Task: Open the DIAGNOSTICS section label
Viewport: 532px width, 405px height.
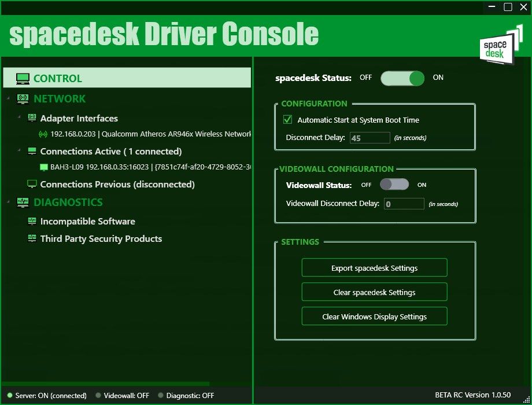Action: tap(68, 203)
